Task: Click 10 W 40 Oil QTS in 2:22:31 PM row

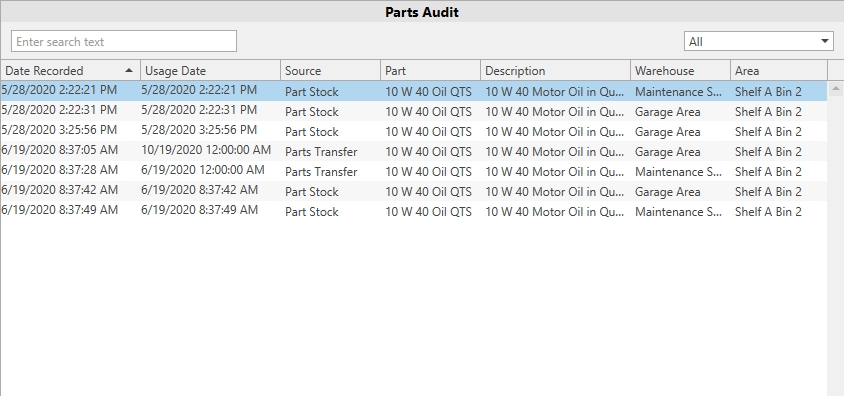Action: coord(428,112)
